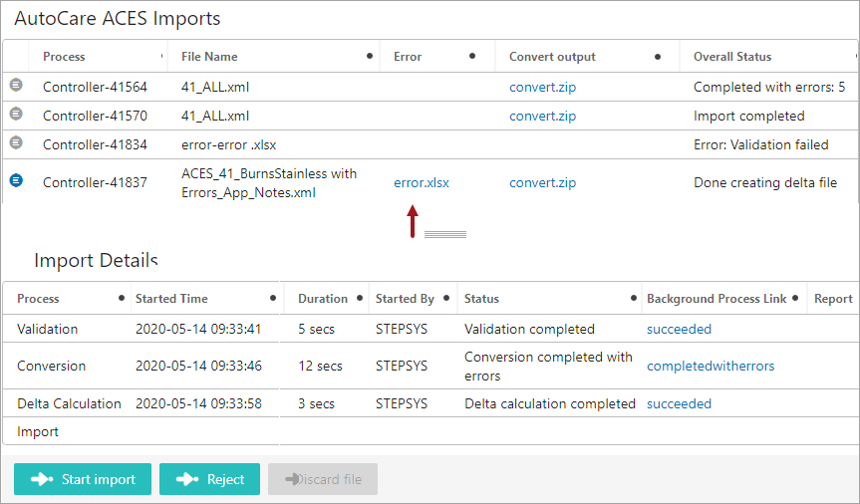This screenshot has width=860, height=504.
Task: Click the row icon for Controller-41564
Action: tap(17, 85)
